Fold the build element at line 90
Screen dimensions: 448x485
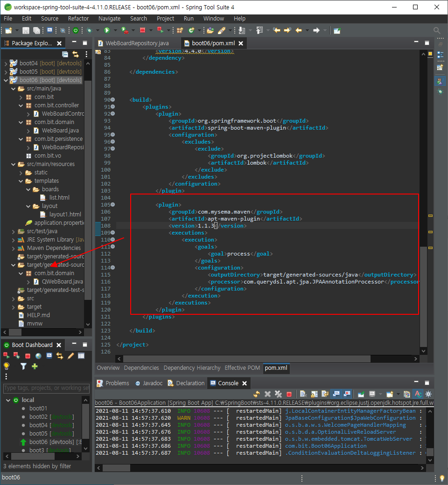coord(112,100)
